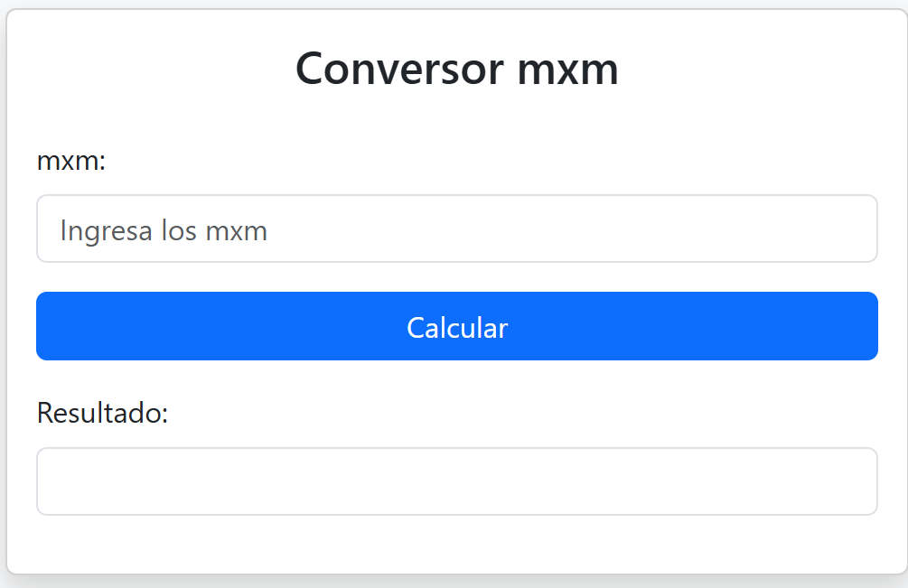Click inside the empty result box
Image resolution: width=908 pixels, height=588 pixels.
457,481
